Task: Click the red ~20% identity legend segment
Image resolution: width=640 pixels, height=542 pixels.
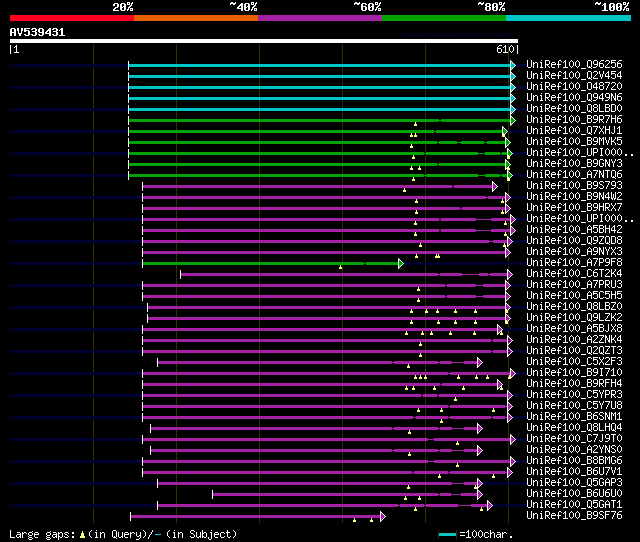Action: (72, 18)
